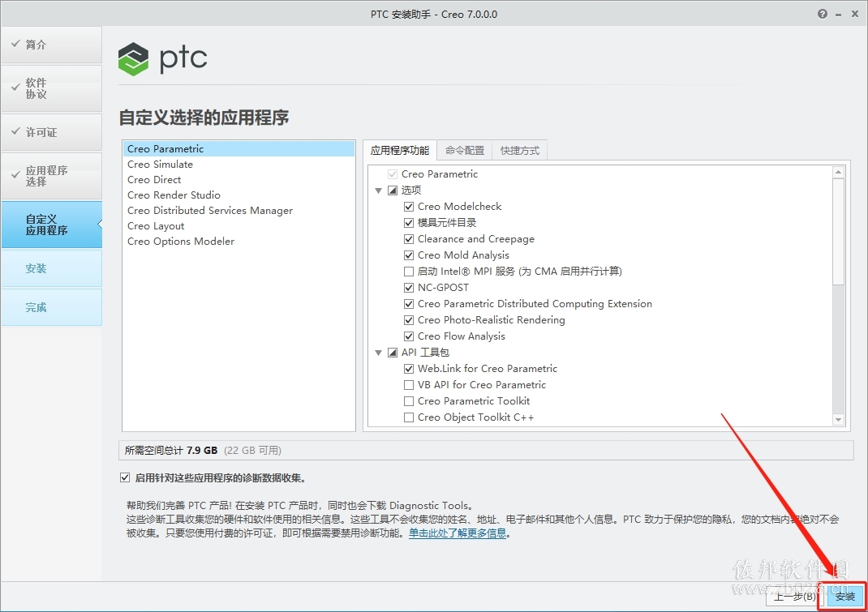This screenshot has height=612, width=868.
Task: Select Creo Layout in application list
Action: pos(238,226)
